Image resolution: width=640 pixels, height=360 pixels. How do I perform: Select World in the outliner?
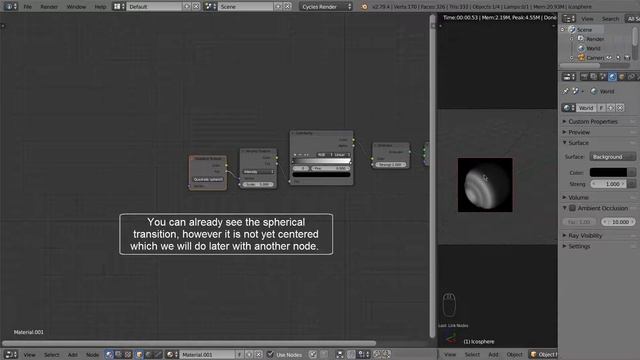tap(593, 49)
